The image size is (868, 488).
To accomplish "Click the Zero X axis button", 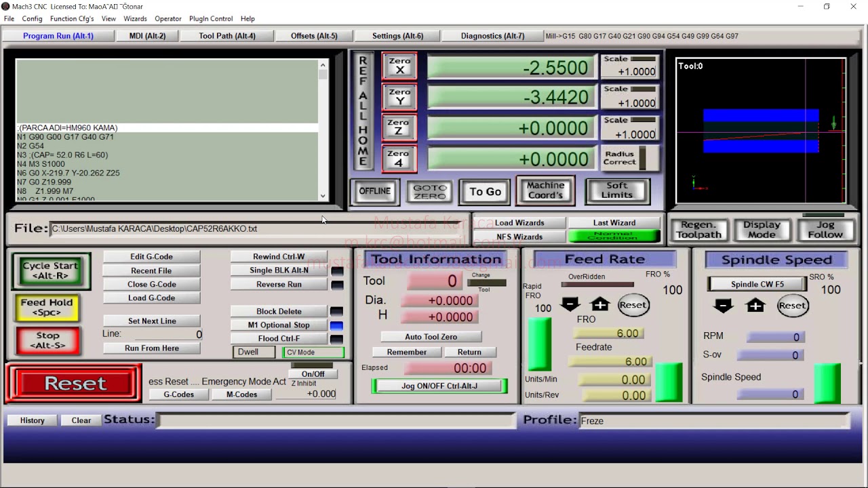I will (x=399, y=66).
